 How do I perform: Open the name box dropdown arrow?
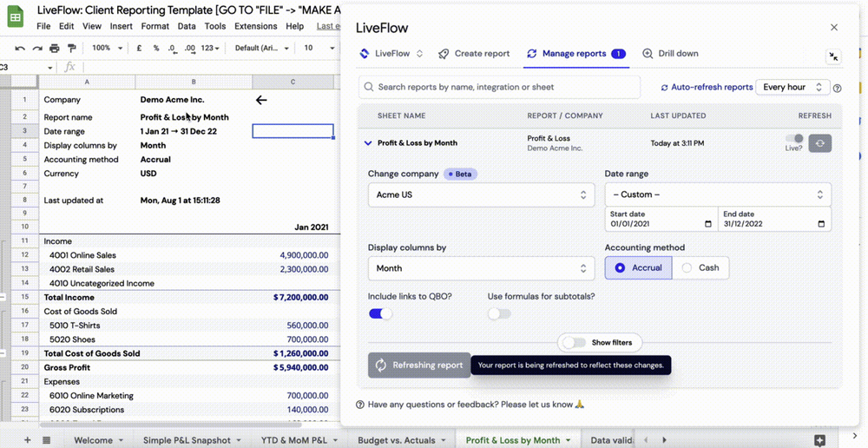(49, 68)
